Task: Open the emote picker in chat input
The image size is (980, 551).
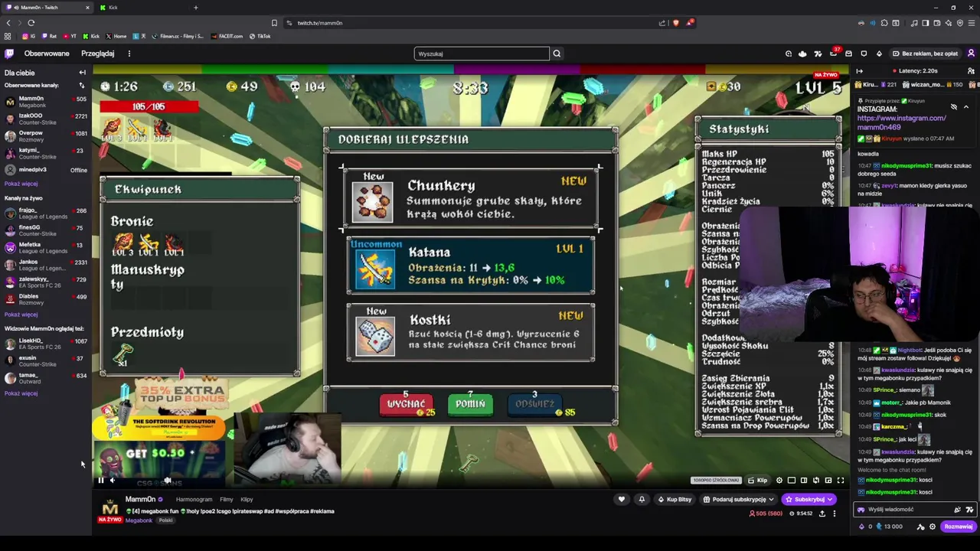Action: (x=969, y=510)
